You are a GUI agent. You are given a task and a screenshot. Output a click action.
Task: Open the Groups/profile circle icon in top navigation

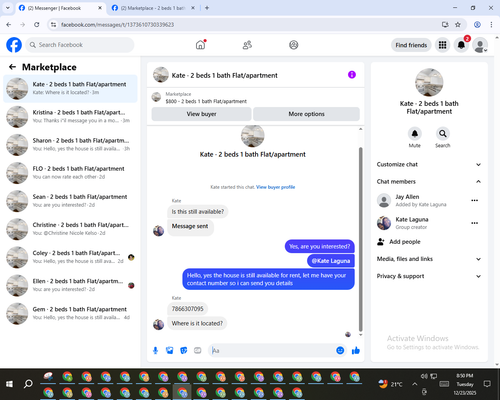tap(294, 45)
